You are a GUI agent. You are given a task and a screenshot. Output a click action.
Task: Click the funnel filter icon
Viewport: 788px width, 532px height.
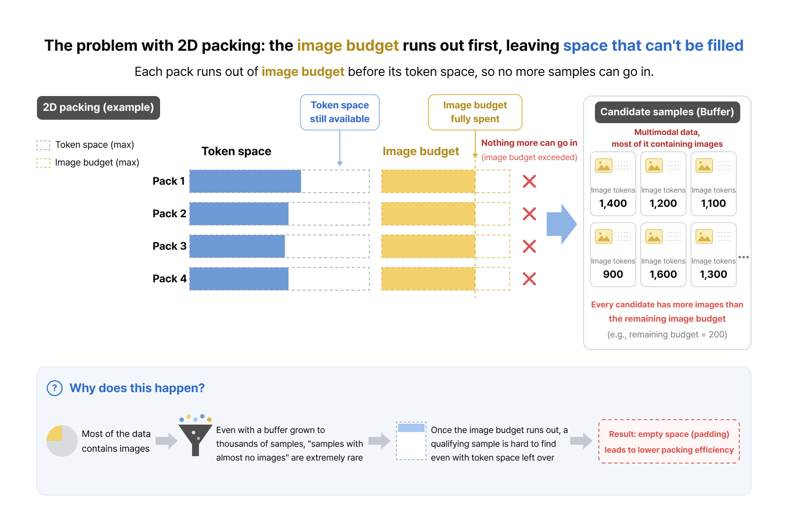[196, 435]
